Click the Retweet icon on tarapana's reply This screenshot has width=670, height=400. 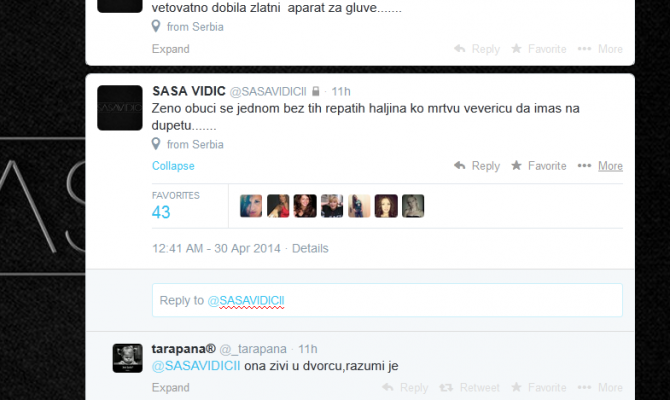(446, 388)
